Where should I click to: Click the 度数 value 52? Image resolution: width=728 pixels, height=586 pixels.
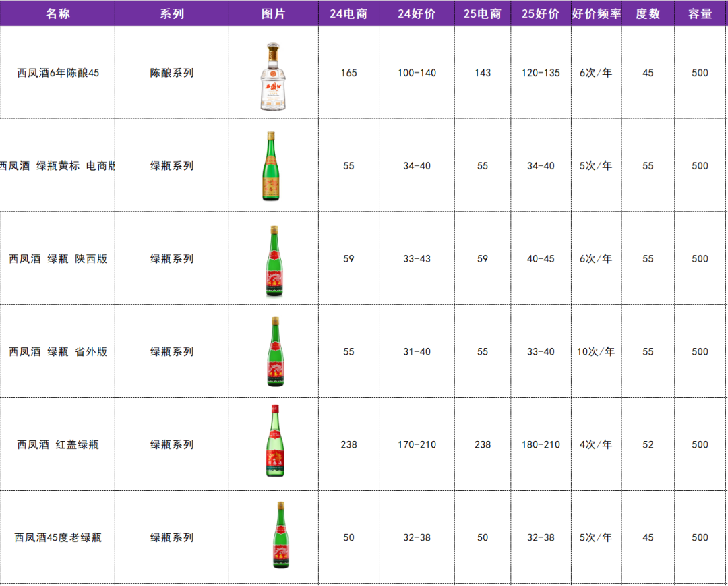coord(648,444)
